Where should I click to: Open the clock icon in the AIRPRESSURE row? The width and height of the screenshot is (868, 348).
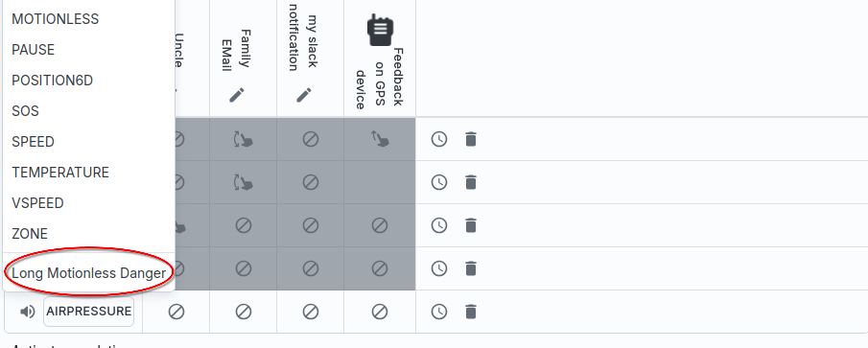click(x=439, y=312)
